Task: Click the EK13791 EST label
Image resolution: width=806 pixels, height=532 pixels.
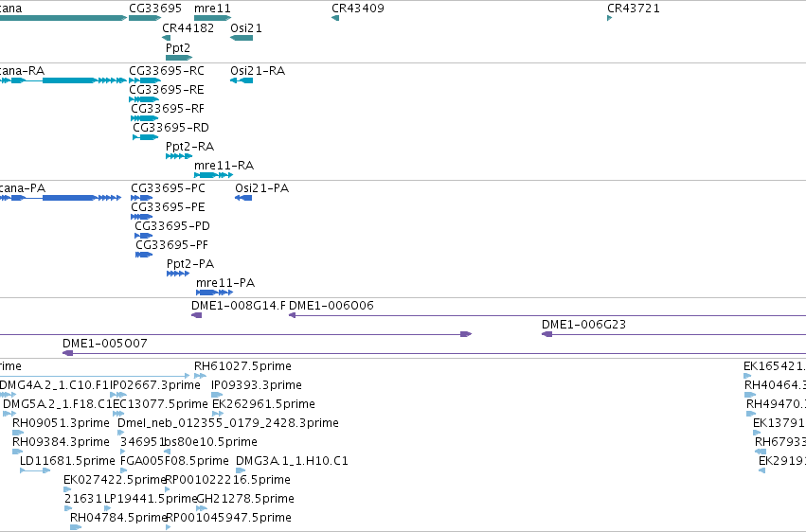Action: 779,423
